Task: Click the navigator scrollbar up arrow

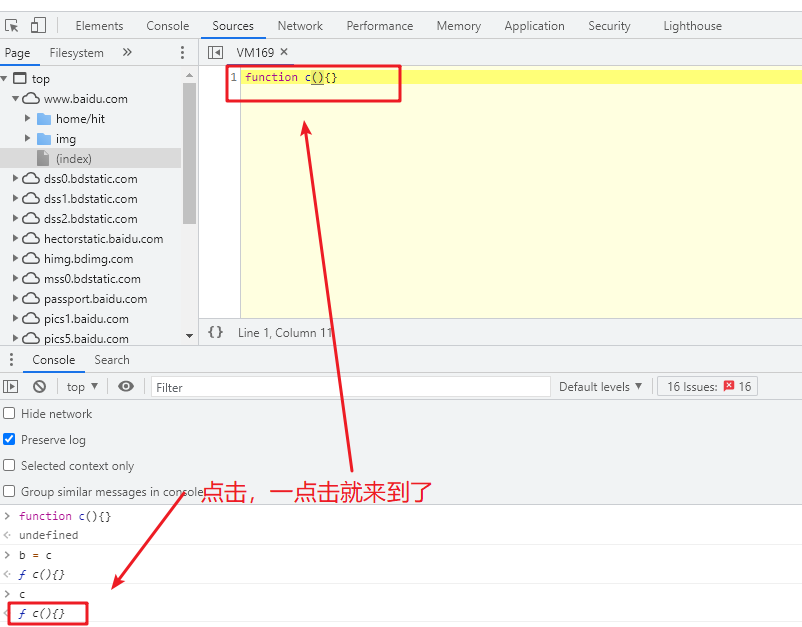Action: 189,75
